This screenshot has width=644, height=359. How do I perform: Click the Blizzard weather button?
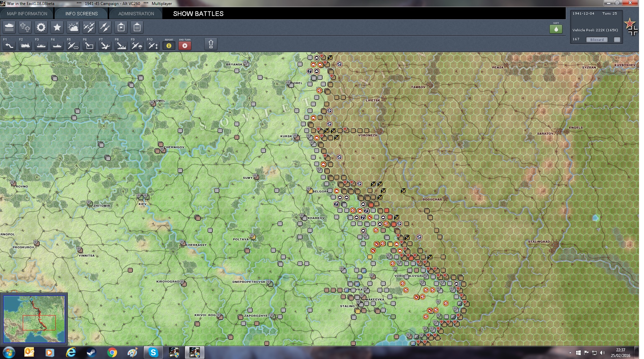597,40
